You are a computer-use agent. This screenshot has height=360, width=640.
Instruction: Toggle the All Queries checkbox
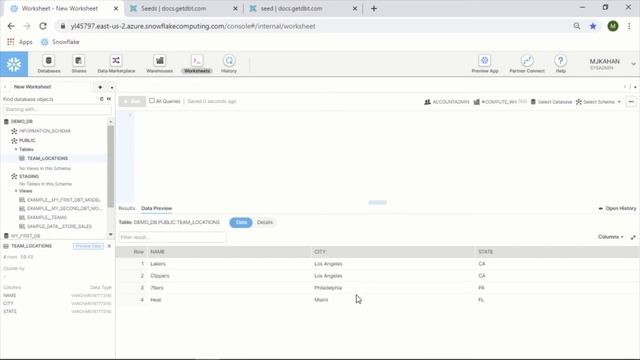click(152, 101)
